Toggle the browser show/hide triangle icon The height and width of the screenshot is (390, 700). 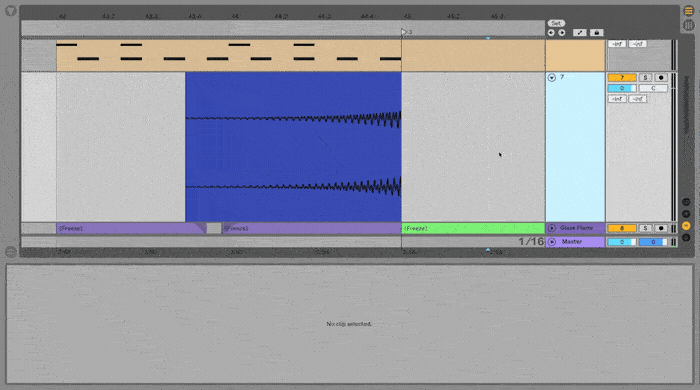pyautogui.click(x=10, y=11)
